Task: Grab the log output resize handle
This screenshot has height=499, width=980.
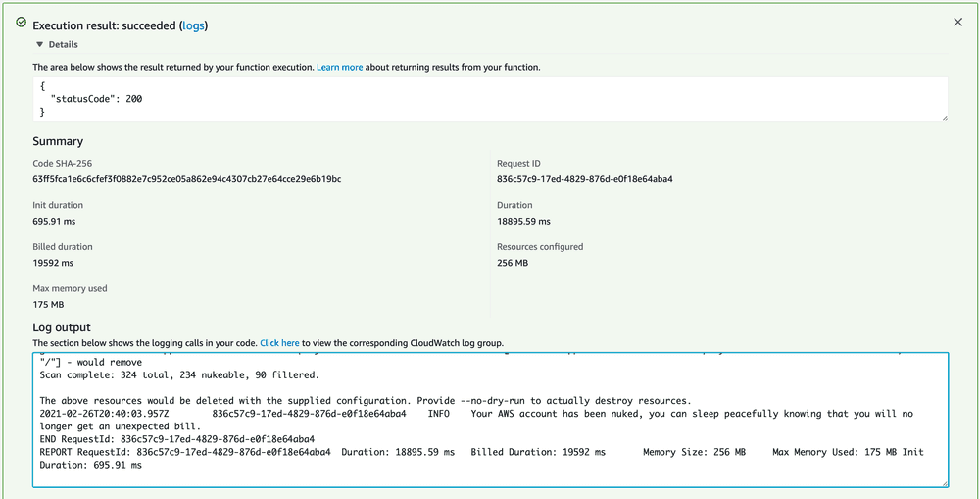Action: pos(944,482)
